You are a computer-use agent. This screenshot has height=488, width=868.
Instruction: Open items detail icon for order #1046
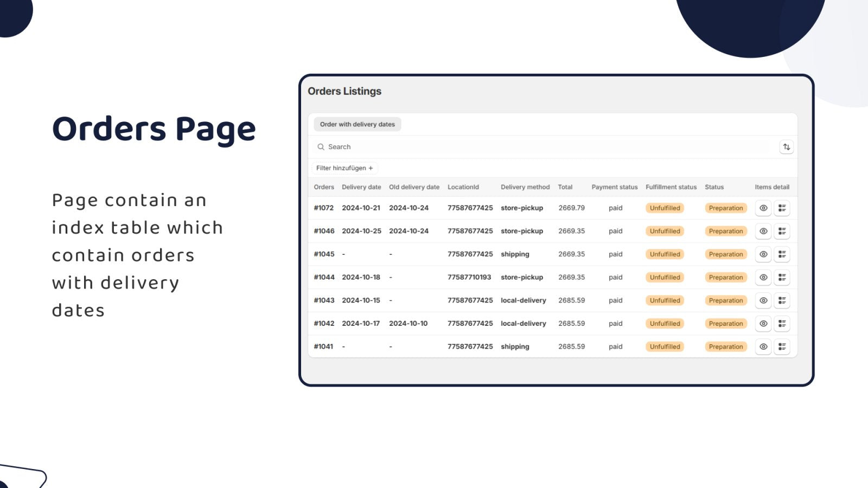click(782, 231)
